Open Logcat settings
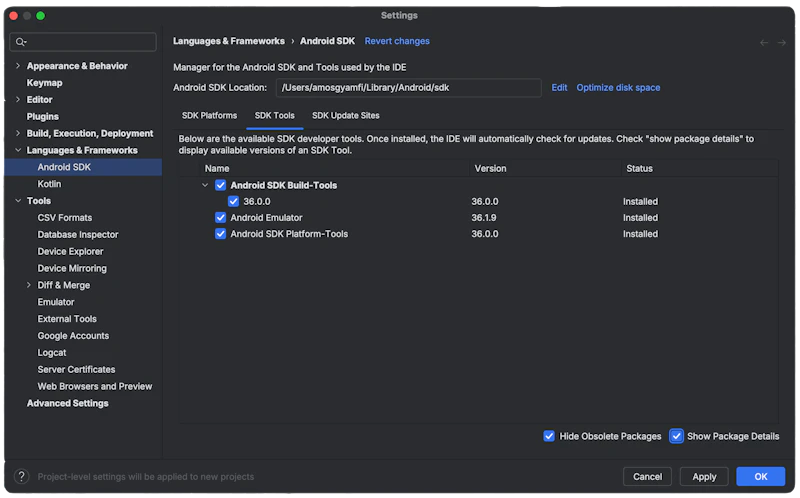 point(52,353)
